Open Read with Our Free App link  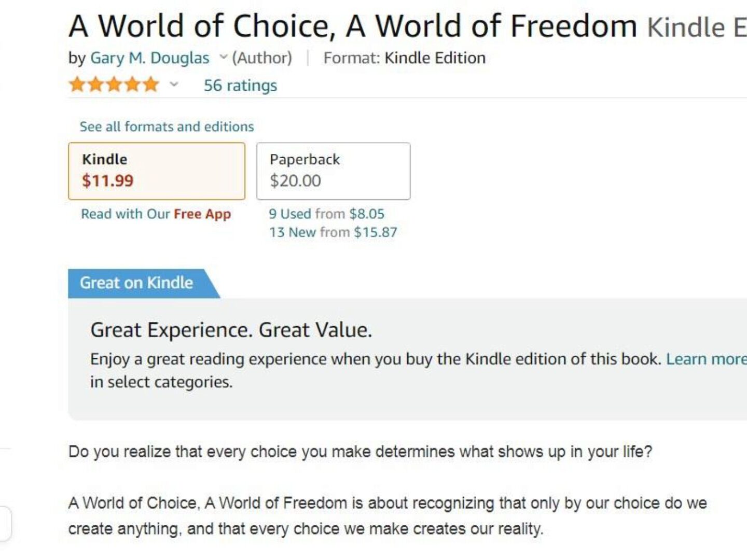click(x=156, y=214)
